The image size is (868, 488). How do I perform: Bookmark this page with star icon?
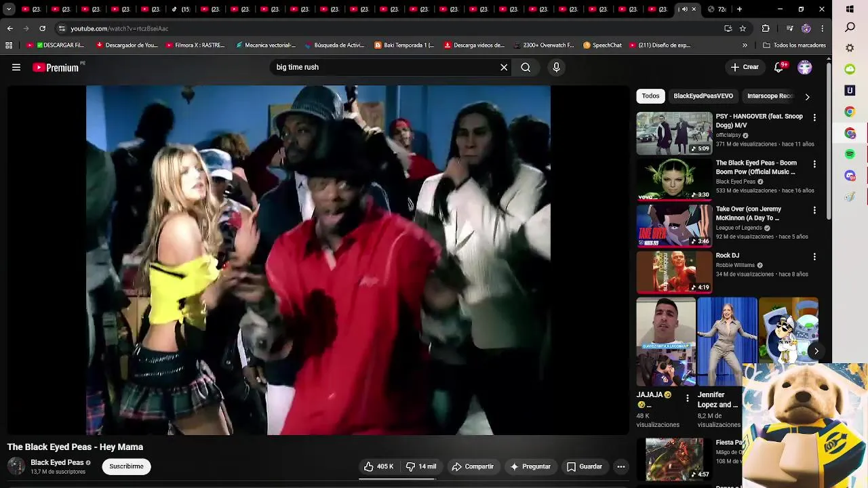tap(743, 28)
